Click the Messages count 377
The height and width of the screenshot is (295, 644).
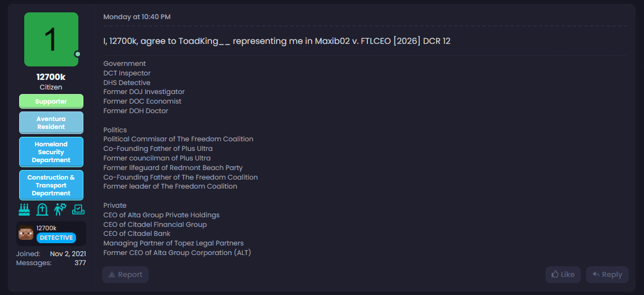tap(80, 263)
